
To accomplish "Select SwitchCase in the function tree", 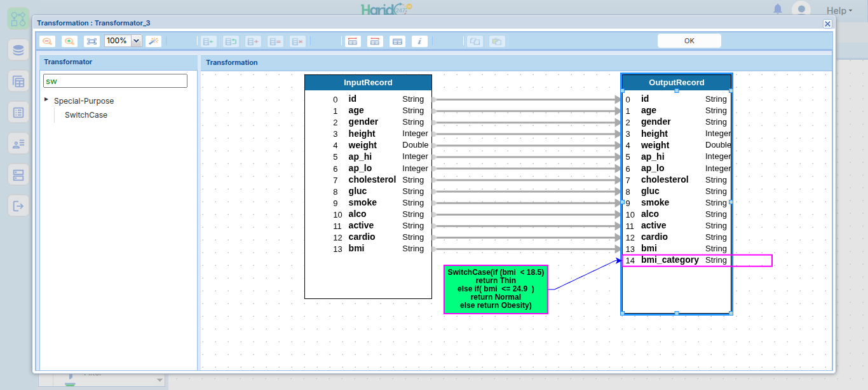I will [86, 115].
